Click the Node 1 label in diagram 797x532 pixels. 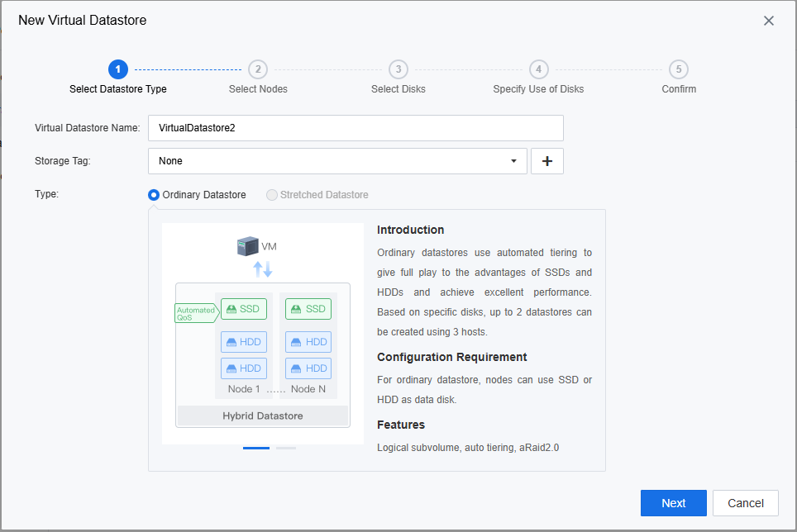point(244,389)
